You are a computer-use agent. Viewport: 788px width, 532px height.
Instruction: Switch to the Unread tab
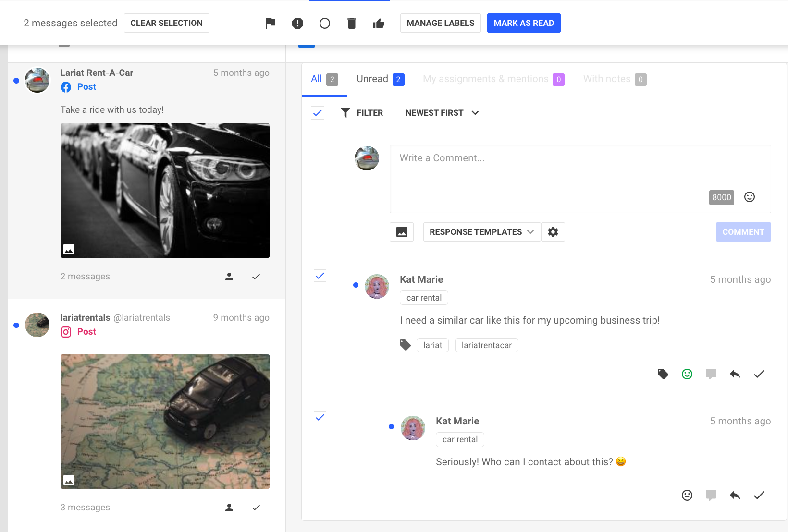(x=380, y=79)
